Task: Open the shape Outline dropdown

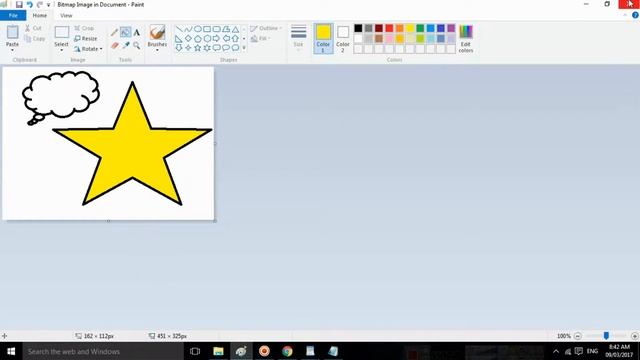Action: click(x=266, y=28)
